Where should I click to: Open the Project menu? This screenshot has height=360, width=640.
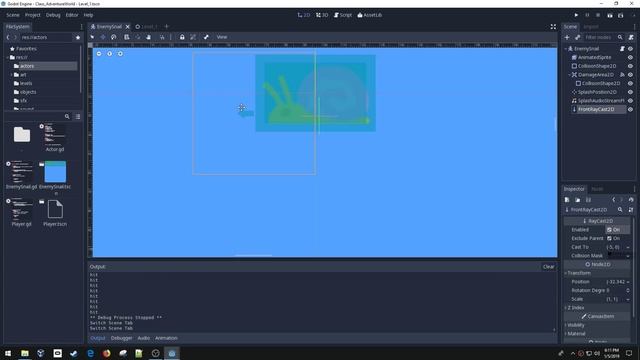33,15
